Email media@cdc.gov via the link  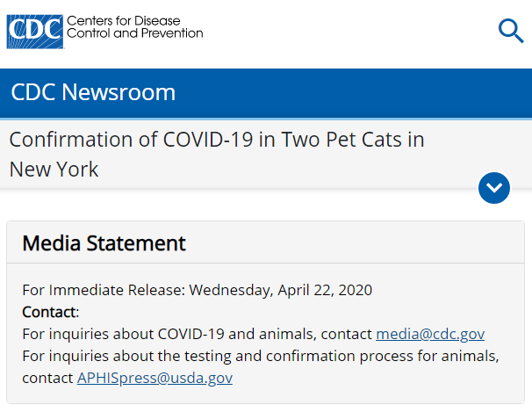[x=430, y=334]
